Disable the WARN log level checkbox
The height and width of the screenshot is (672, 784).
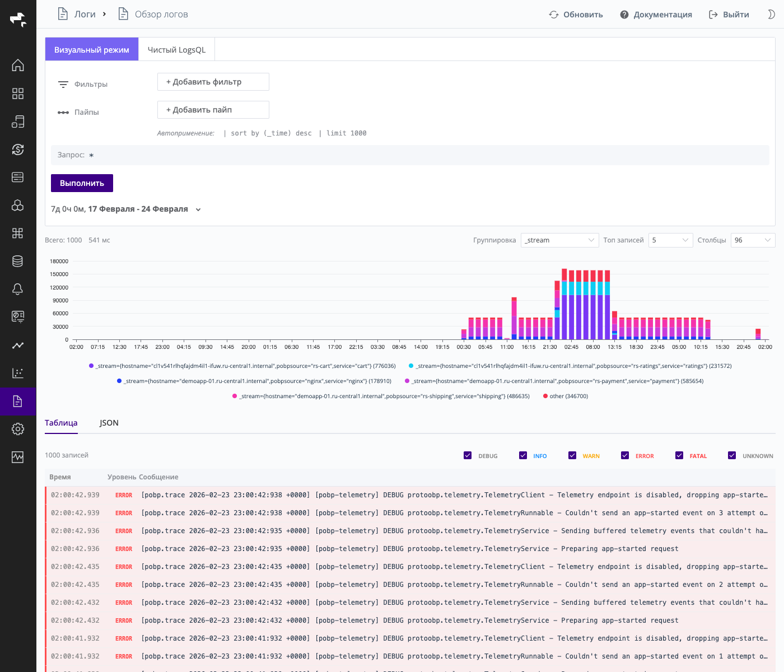point(572,455)
